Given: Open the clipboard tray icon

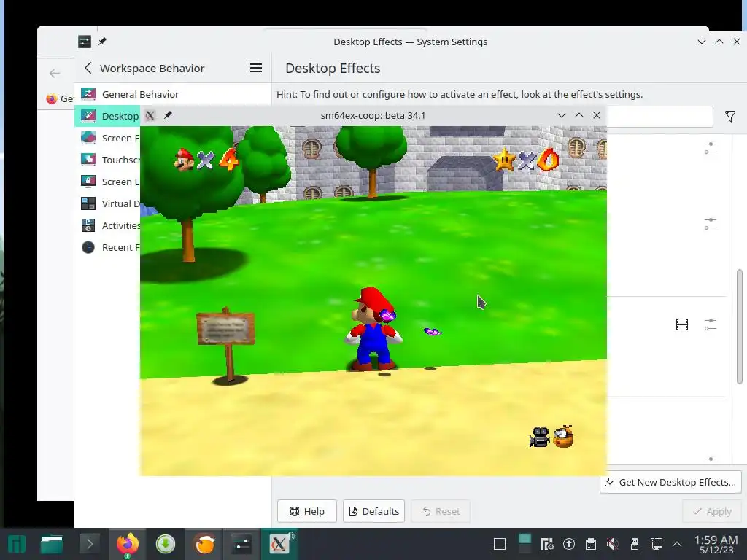Looking at the screenshot, I should pyautogui.click(x=591, y=544).
